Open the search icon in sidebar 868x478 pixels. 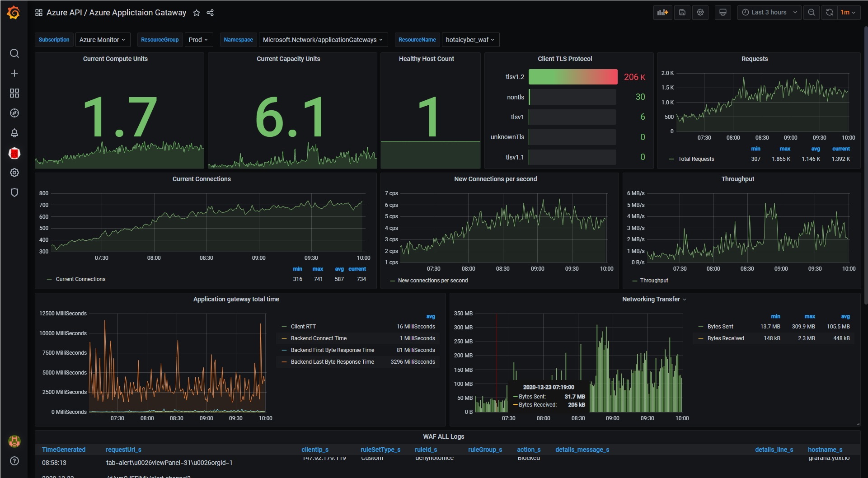[14, 53]
